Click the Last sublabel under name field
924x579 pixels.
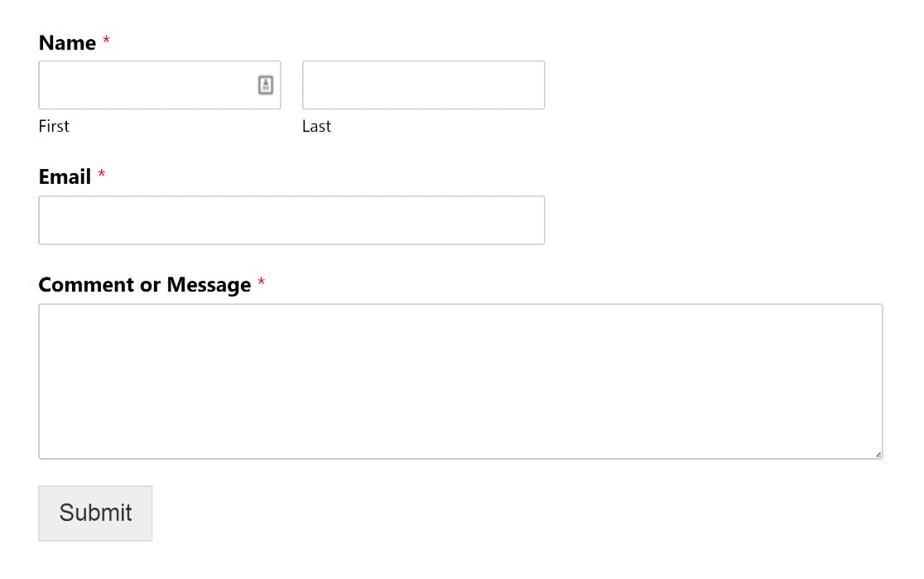pyautogui.click(x=316, y=126)
